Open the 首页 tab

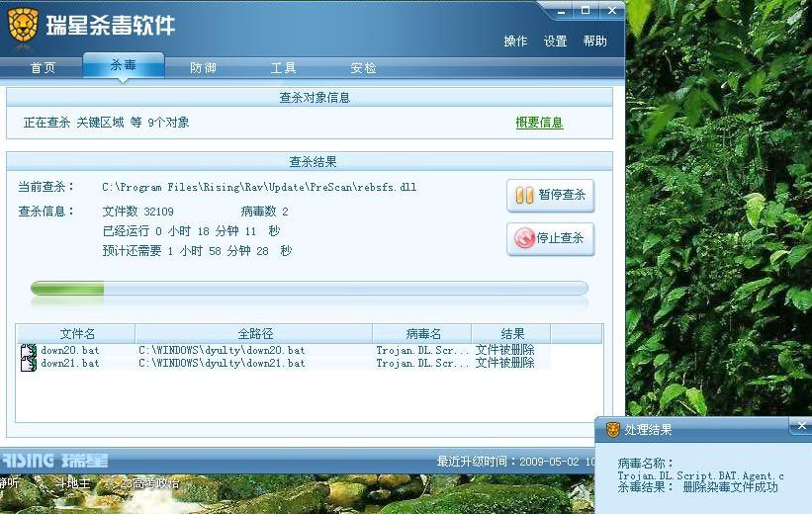point(43,68)
